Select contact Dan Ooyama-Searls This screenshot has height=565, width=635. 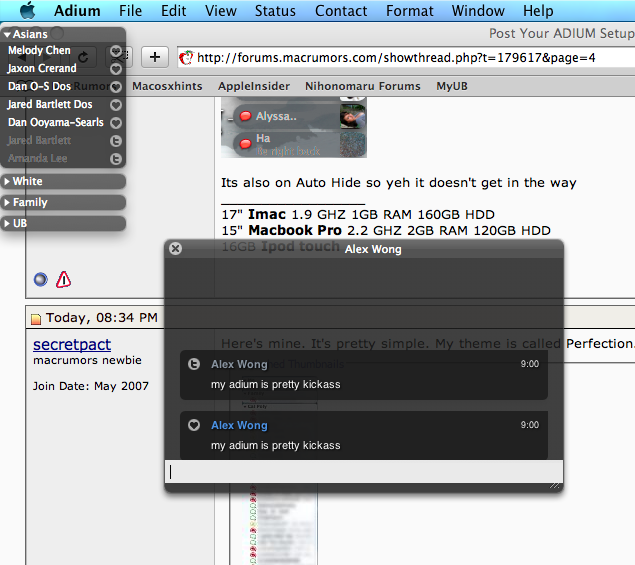[x=55, y=122]
